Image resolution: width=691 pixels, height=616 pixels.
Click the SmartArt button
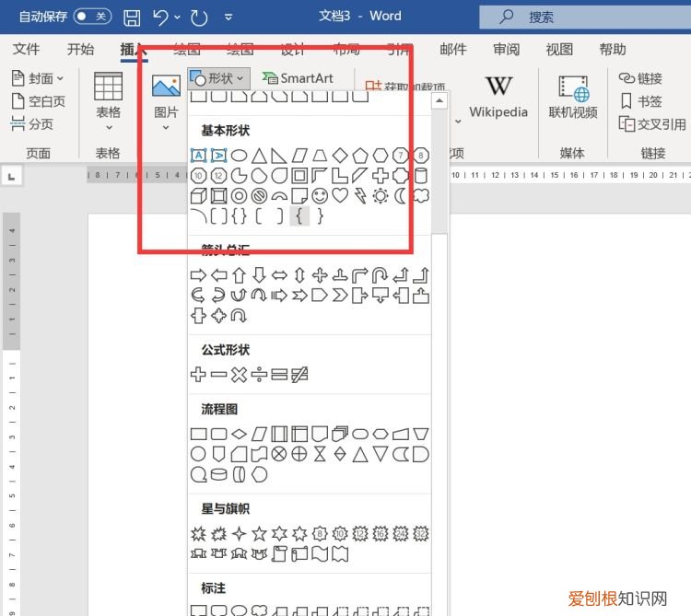[298, 78]
